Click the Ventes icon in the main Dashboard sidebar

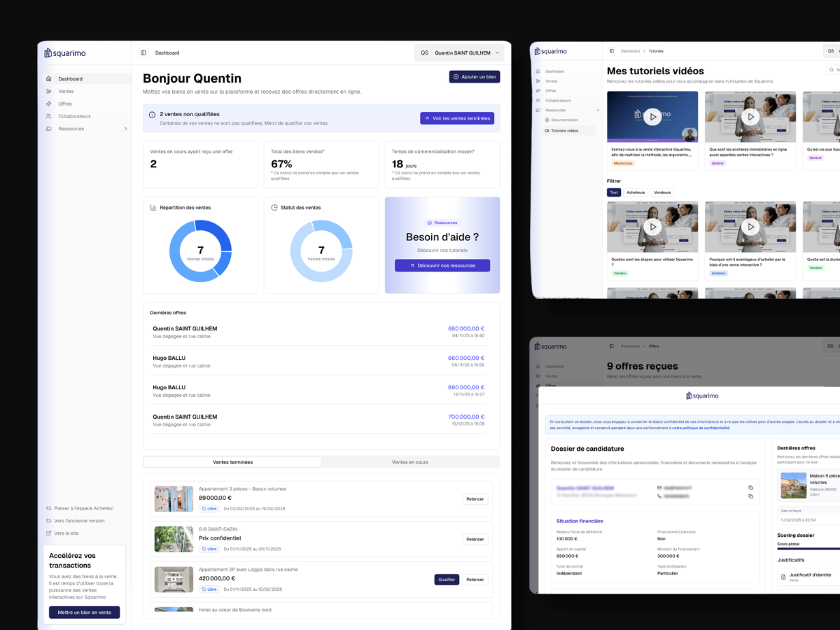(48, 92)
